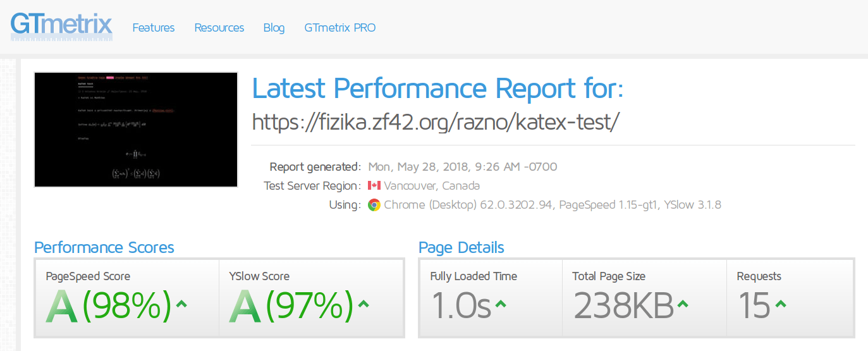Image resolution: width=868 pixels, height=351 pixels.
Task: Click the Fully Loaded Time label
Action: pos(474,276)
